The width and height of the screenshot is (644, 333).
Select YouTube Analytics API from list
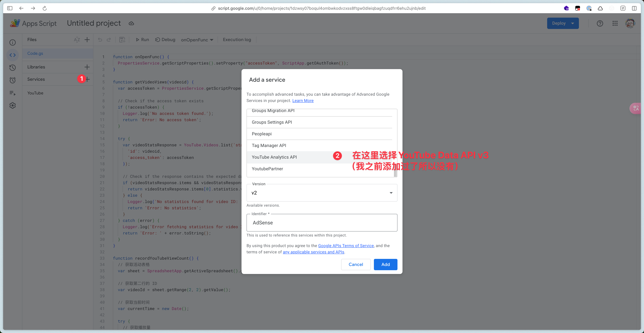pos(319,157)
